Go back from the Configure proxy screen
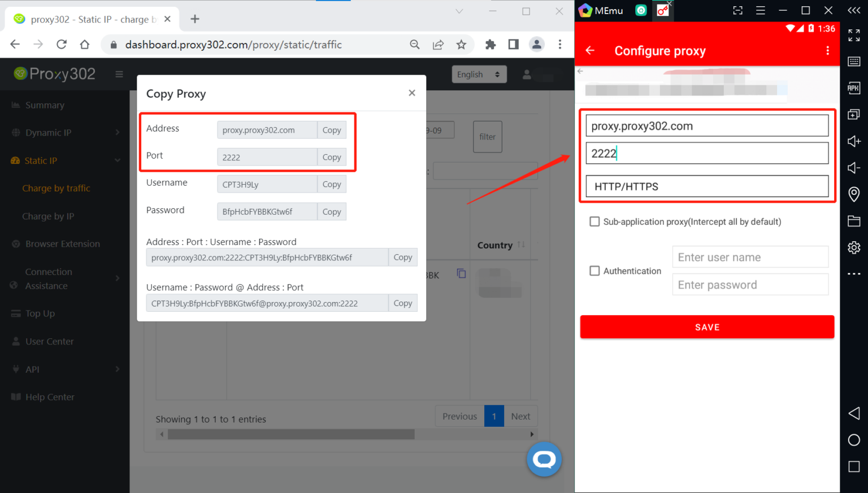Screen dimensions: 868x493 (590, 51)
